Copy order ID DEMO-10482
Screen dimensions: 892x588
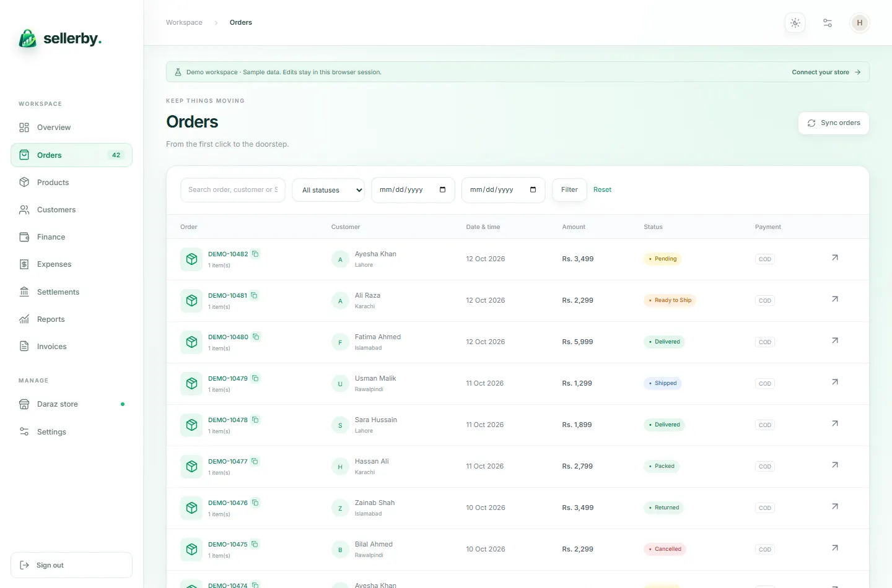pyautogui.click(x=255, y=254)
